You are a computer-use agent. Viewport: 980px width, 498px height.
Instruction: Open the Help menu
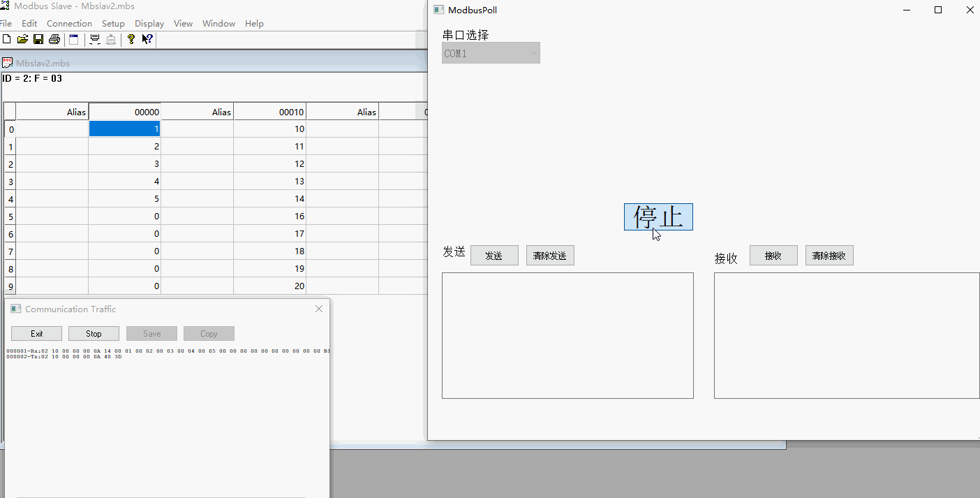point(254,23)
